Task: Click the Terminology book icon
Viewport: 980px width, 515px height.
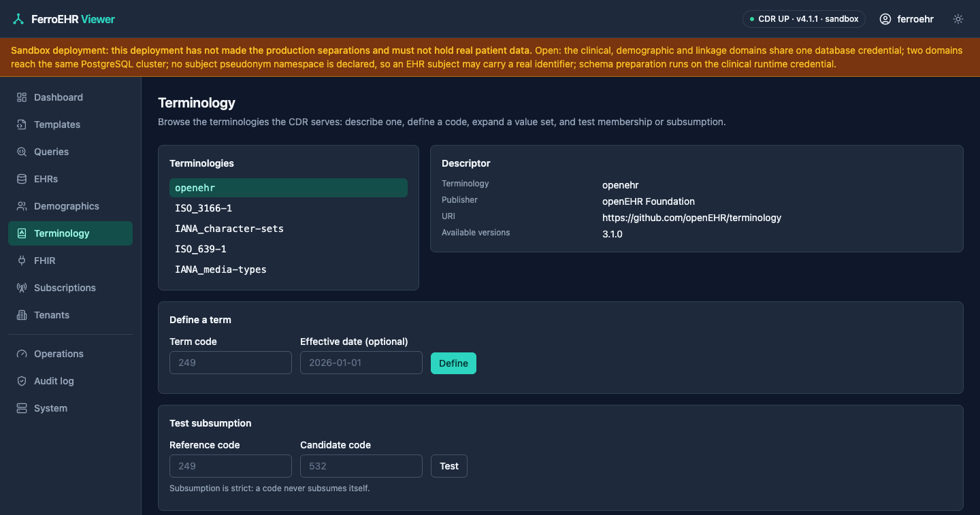Action: point(22,233)
